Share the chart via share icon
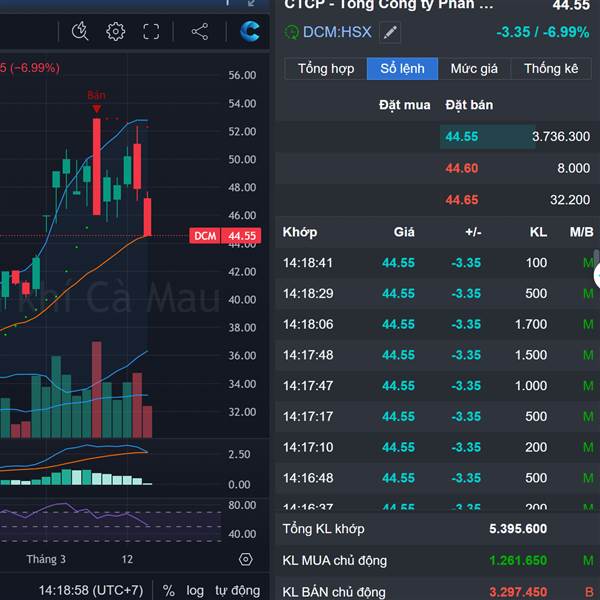 coord(199,31)
